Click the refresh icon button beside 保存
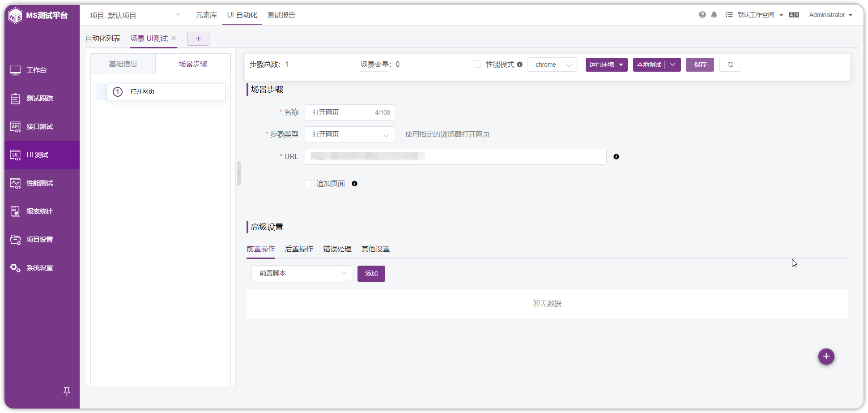 click(x=730, y=65)
